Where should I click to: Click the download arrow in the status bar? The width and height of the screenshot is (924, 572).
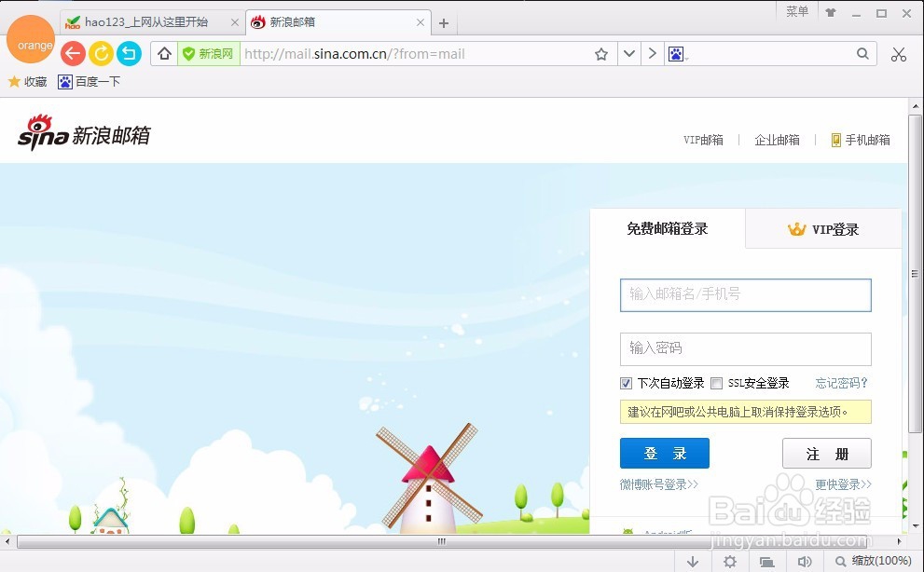pos(692,560)
